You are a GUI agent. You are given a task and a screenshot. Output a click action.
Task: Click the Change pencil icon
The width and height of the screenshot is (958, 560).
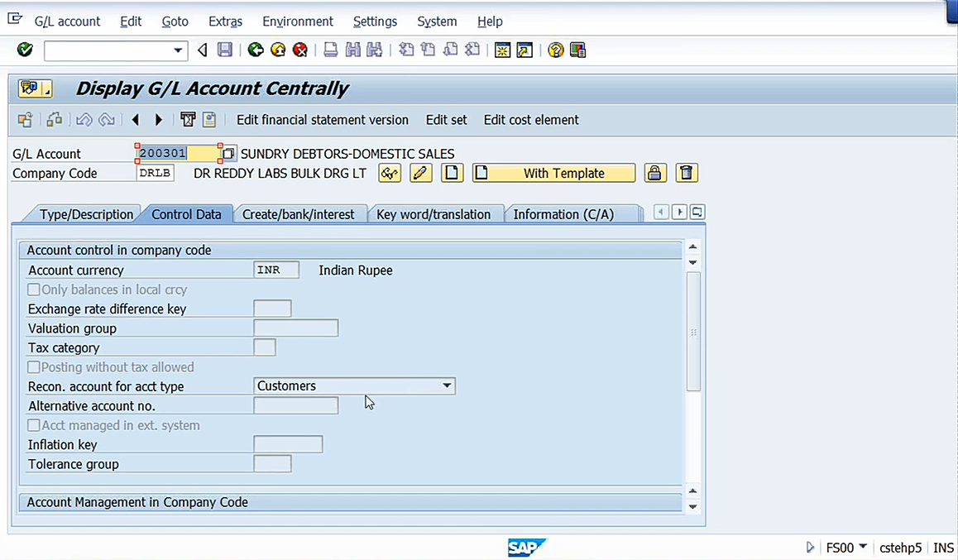pyautogui.click(x=420, y=173)
